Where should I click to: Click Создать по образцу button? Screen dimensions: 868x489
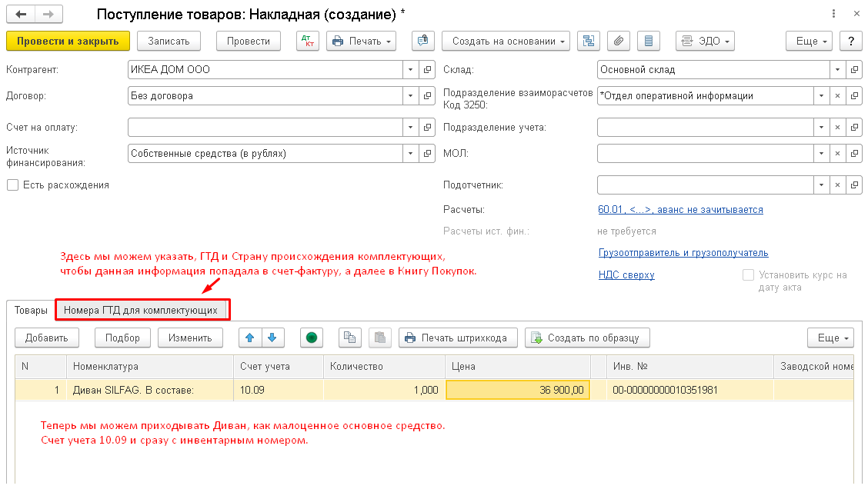[587, 338]
